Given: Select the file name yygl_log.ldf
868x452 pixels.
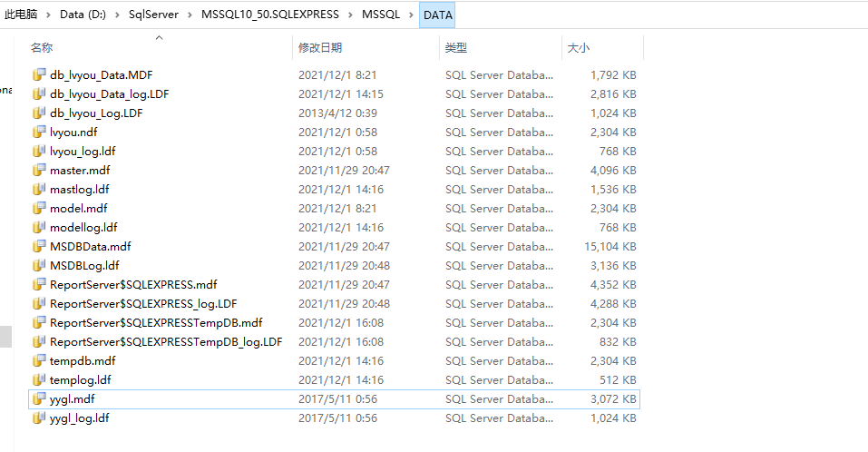Looking at the screenshot, I should point(80,418).
